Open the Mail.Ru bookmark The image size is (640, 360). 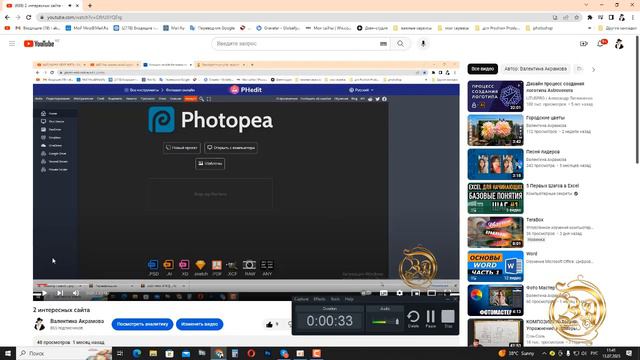point(174,28)
